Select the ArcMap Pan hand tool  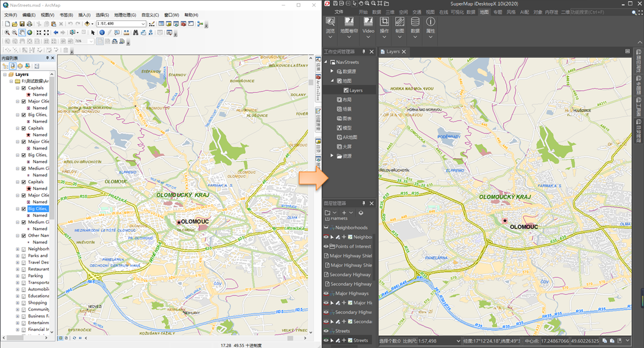tap(22, 33)
